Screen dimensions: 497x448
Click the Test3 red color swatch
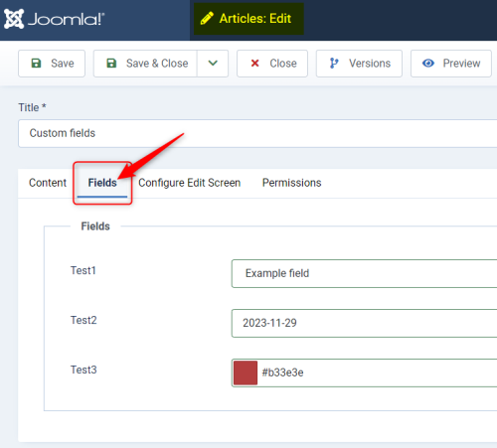[x=246, y=373]
